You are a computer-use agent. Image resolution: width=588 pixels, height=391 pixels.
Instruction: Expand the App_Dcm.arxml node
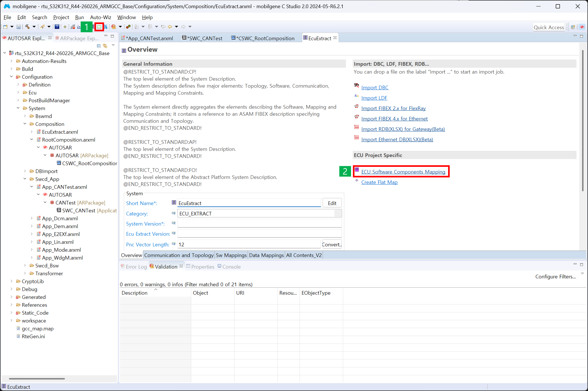(x=32, y=218)
